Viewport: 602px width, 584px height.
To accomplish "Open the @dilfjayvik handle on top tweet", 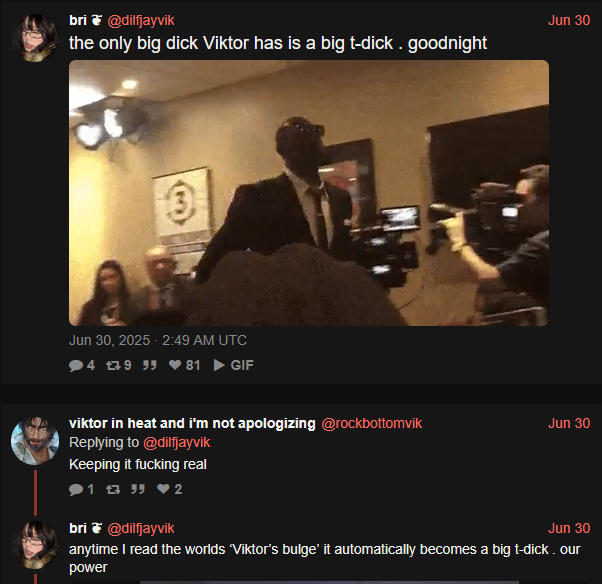I will click(141, 20).
